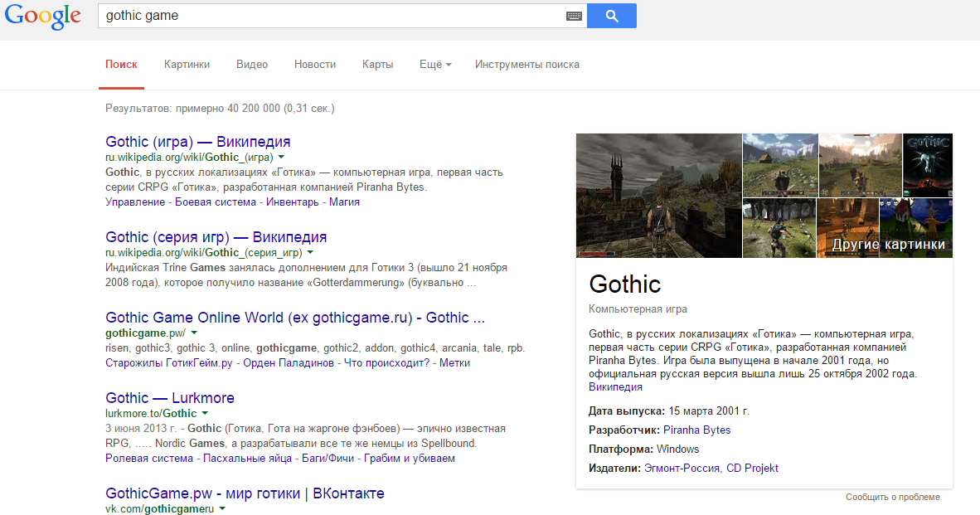Open Википедия link in knowledge panel
This screenshot has width=980, height=515.
615,387
